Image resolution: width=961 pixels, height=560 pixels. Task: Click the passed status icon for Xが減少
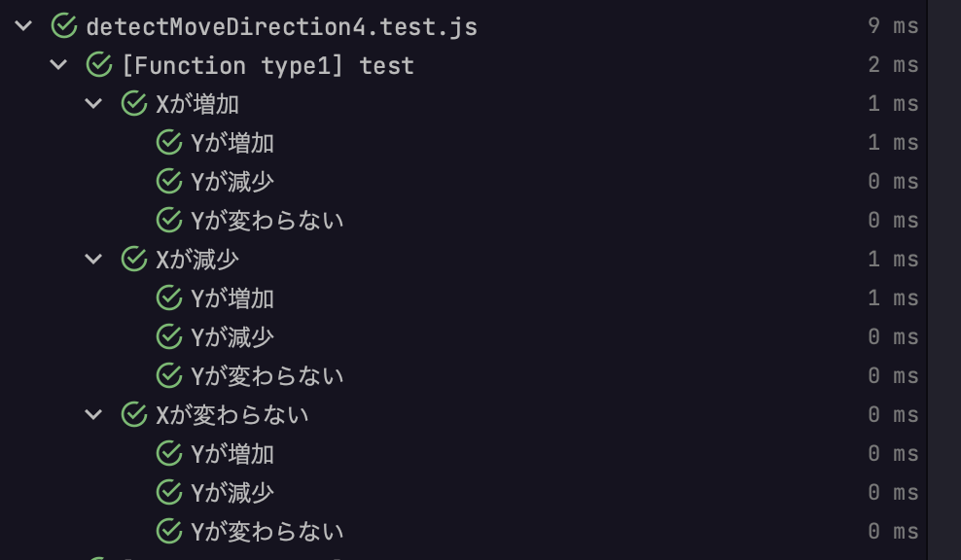coord(133,260)
